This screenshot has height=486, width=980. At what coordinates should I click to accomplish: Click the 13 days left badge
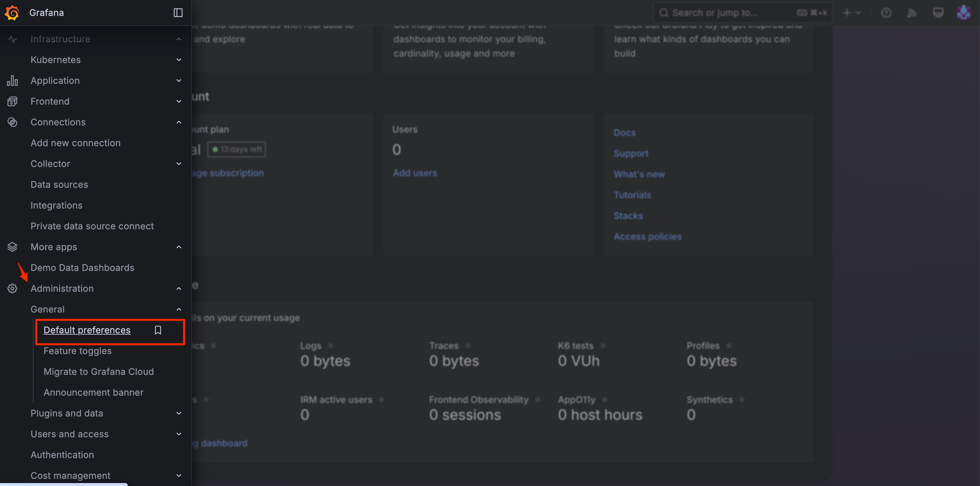point(237,149)
